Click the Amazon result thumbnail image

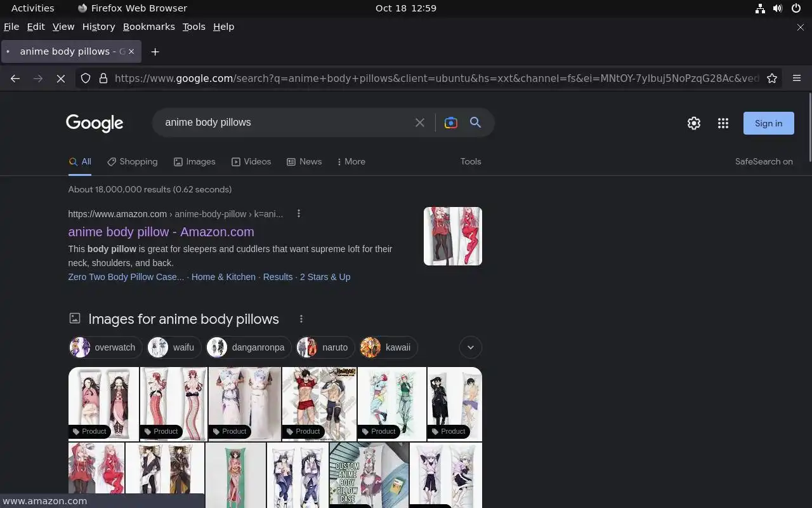coord(453,236)
